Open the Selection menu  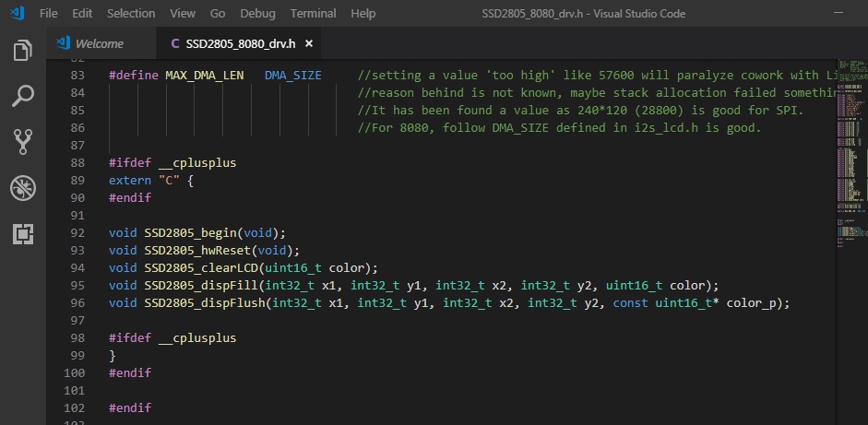(x=131, y=14)
